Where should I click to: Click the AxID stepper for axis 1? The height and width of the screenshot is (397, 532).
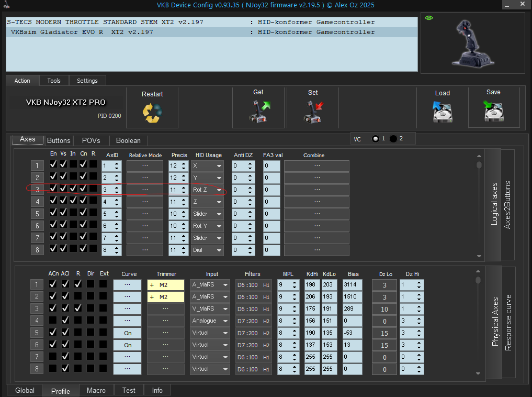coord(117,166)
